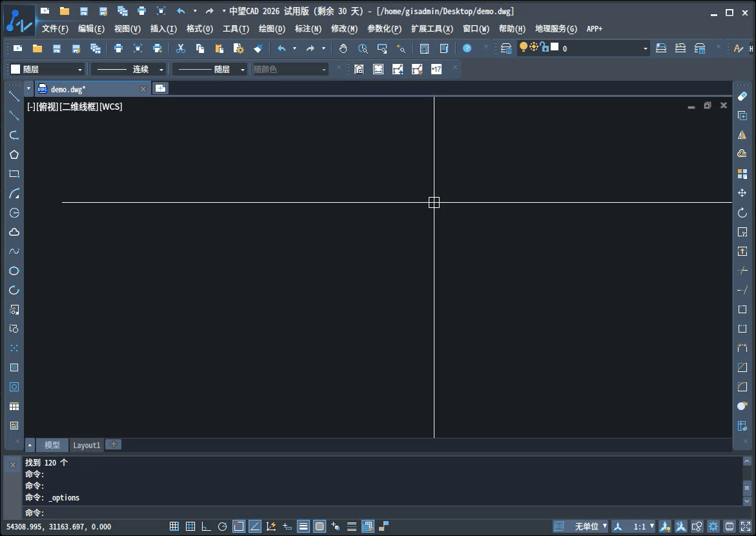Open the 修改(M) menu

coord(344,29)
